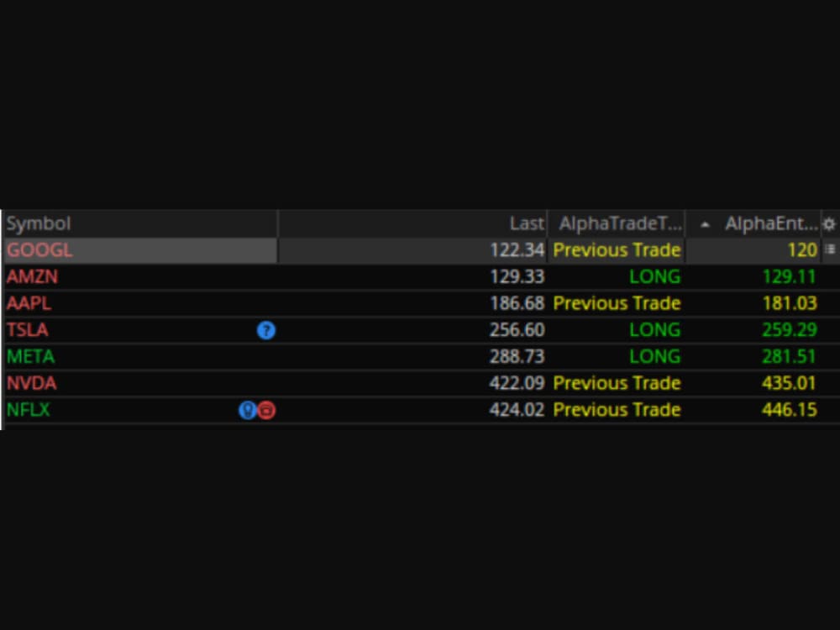Click the blue lightbulb icon on NFLX row

[247, 411]
